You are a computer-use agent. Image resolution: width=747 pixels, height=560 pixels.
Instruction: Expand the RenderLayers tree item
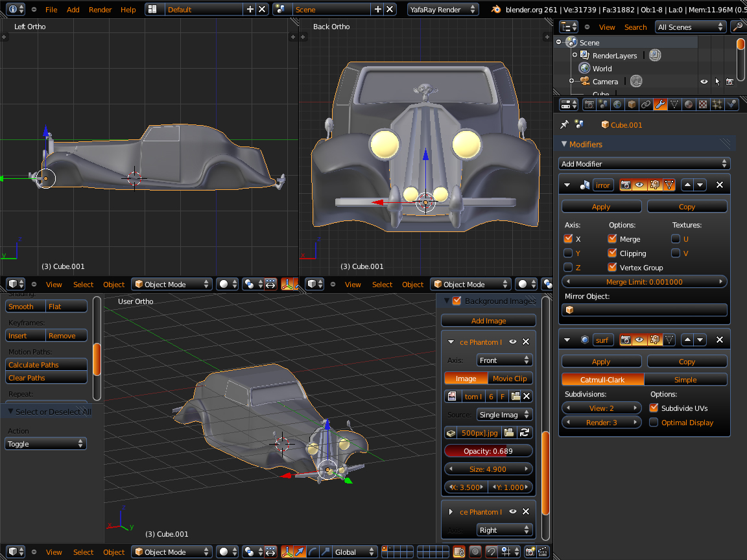(575, 55)
